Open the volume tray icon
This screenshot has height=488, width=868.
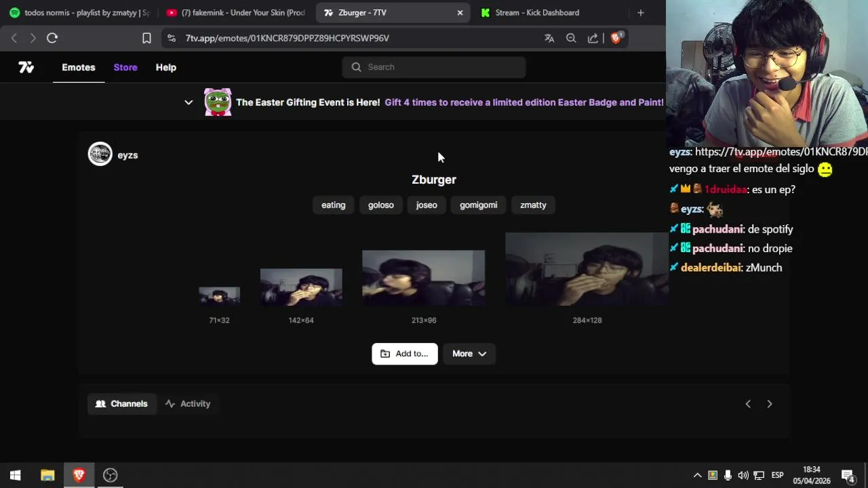tap(743, 475)
